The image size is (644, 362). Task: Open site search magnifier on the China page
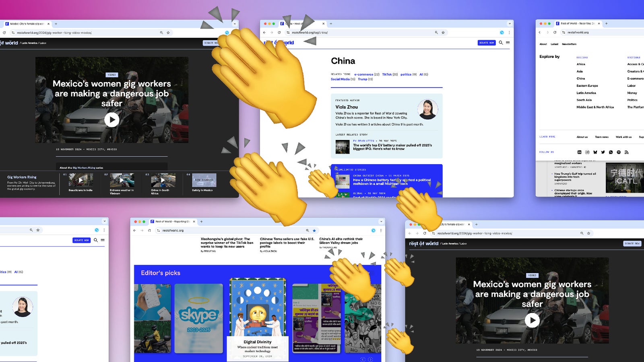click(501, 43)
